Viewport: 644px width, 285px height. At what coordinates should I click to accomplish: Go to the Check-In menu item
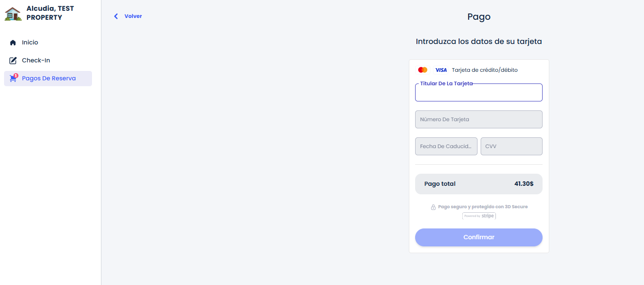36,61
